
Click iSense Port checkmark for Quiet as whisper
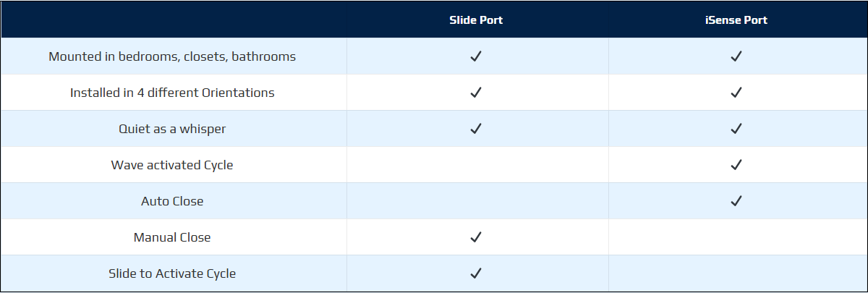(736, 129)
